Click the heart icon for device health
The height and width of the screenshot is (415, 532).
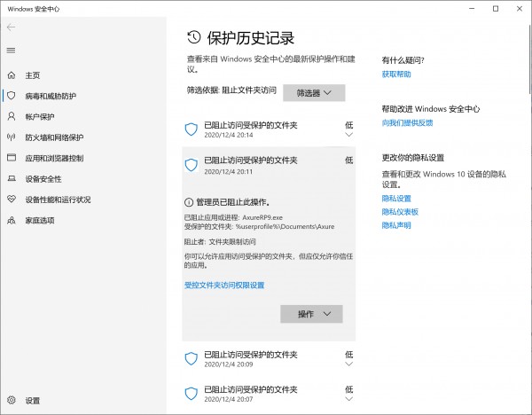coord(12,200)
